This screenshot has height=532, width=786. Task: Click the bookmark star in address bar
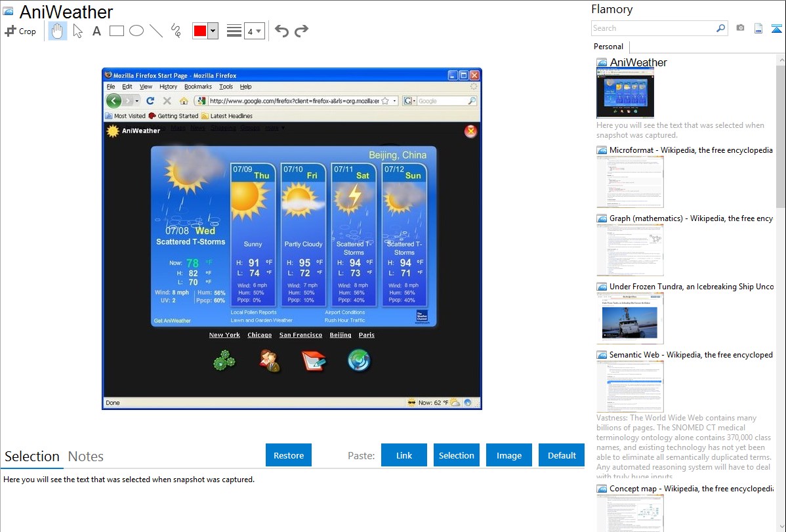click(x=385, y=101)
